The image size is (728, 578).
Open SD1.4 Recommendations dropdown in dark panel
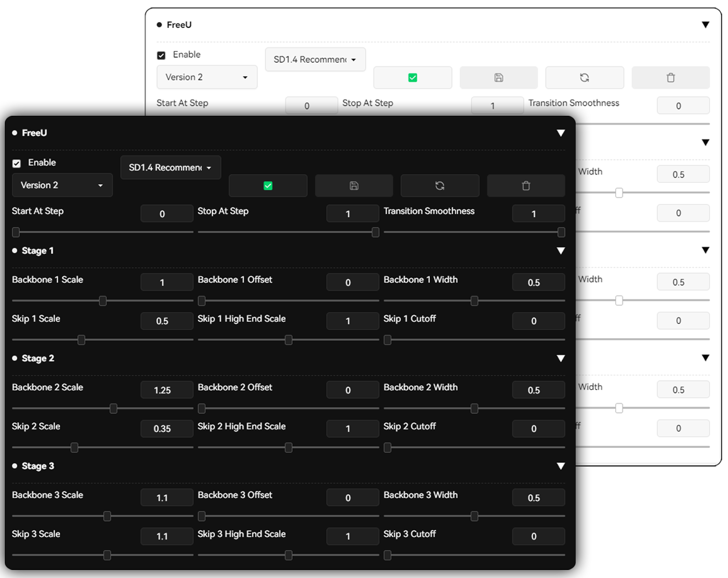tap(171, 167)
